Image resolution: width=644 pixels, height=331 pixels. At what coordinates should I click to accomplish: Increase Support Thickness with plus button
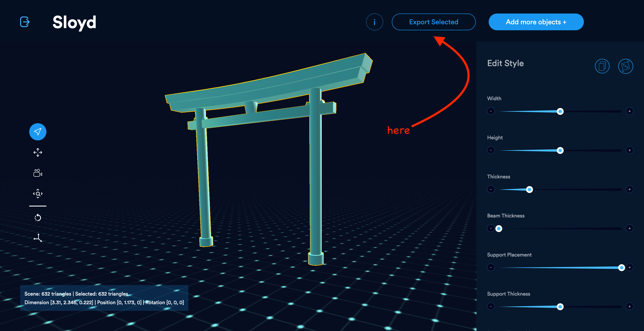coord(629,307)
